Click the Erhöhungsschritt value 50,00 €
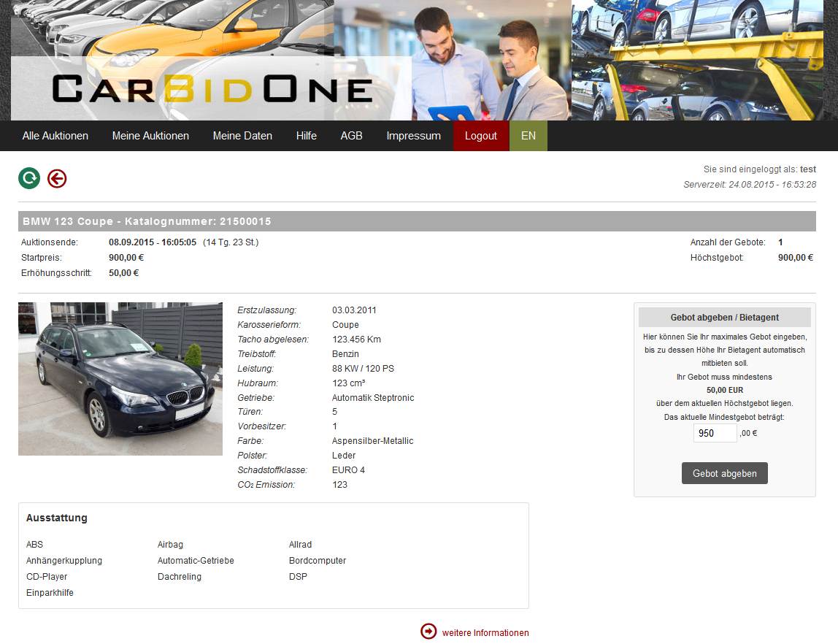Viewport: 838px width, 644px height. (x=123, y=273)
